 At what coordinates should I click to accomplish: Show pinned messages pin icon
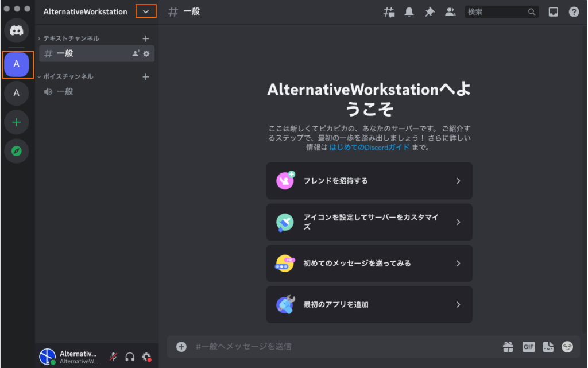pyautogui.click(x=430, y=12)
